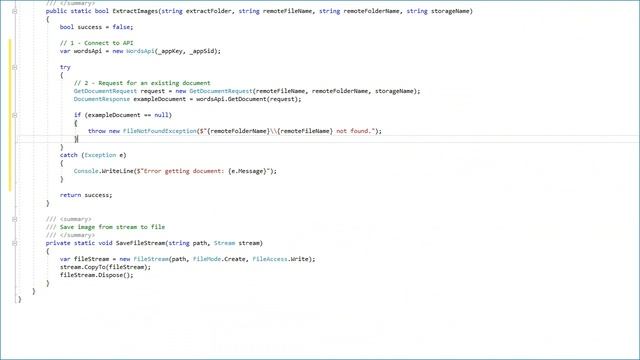Click the ExtractImages method name
Screen dimensions: 640x360
tap(135, 11)
